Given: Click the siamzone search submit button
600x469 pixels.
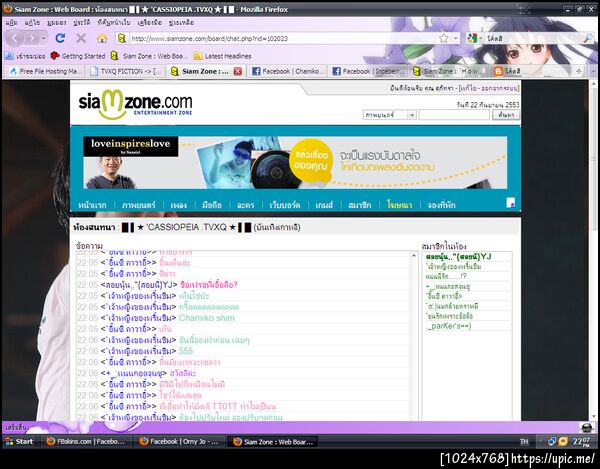Looking at the screenshot, I should click(506, 115).
